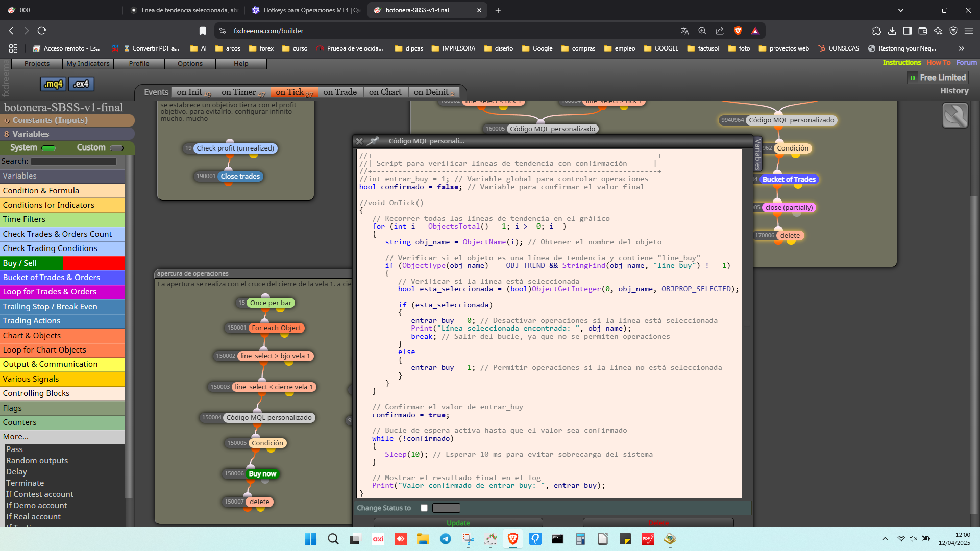The image size is (980, 551).
Task: Open Calculator from taskbar
Action: click(580, 539)
